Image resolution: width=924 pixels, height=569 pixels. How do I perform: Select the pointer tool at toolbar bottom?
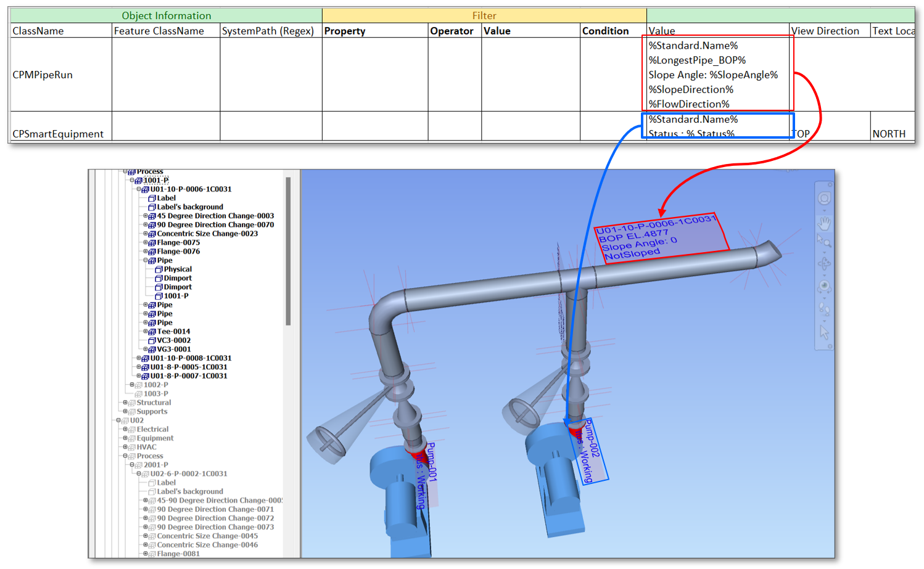825,331
